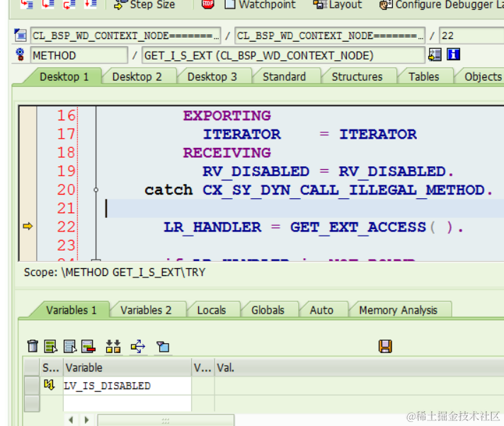This screenshot has height=426, width=504.
Task: Click the Step Size toolbar button
Action: [x=145, y=4]
